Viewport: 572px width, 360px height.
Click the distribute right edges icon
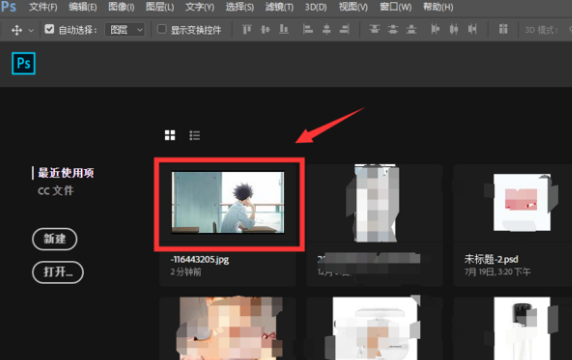[472, 29]
